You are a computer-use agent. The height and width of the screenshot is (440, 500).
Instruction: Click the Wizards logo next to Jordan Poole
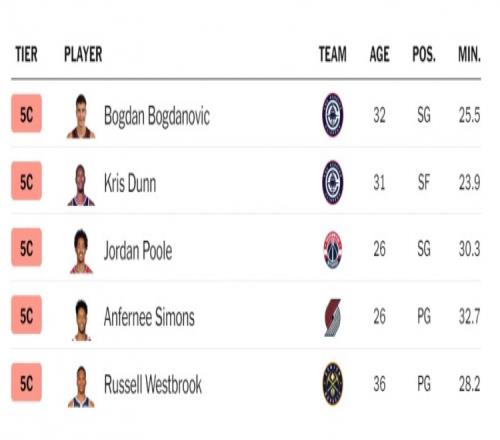(x=333, y=249)
